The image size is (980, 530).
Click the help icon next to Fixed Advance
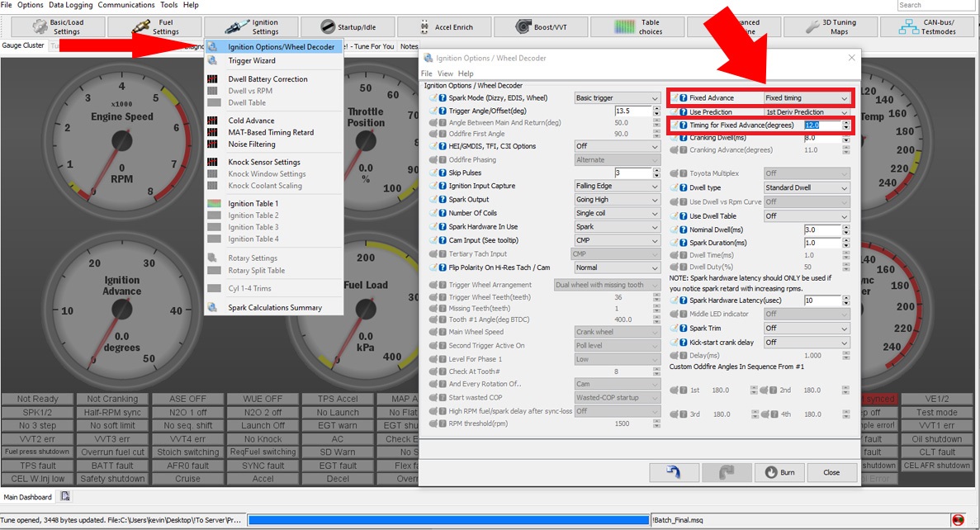684,98
